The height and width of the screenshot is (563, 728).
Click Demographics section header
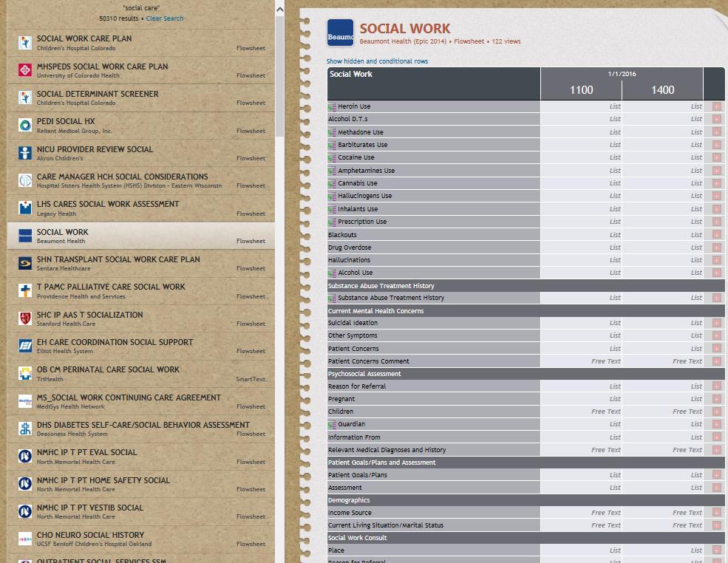[525, 500]
